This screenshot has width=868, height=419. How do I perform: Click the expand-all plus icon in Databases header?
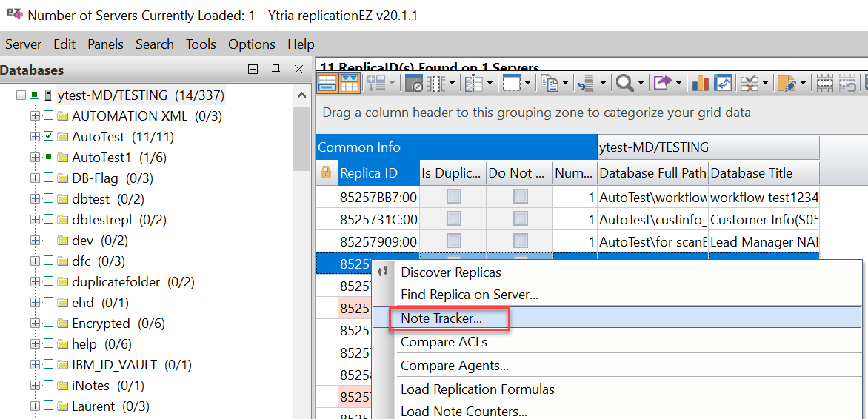253,70
